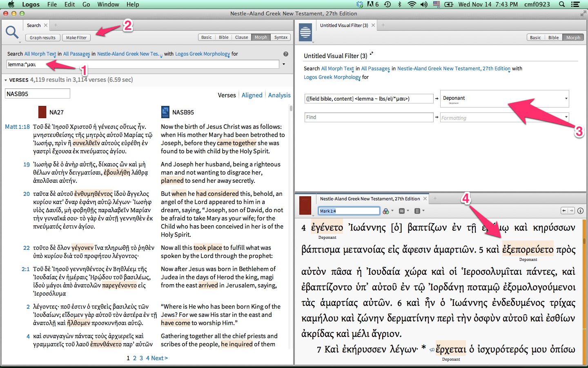Click the Search magnifying glass panel icon
Screen dimensions: 588x368
pyautogui.click(x=12, y=32)
